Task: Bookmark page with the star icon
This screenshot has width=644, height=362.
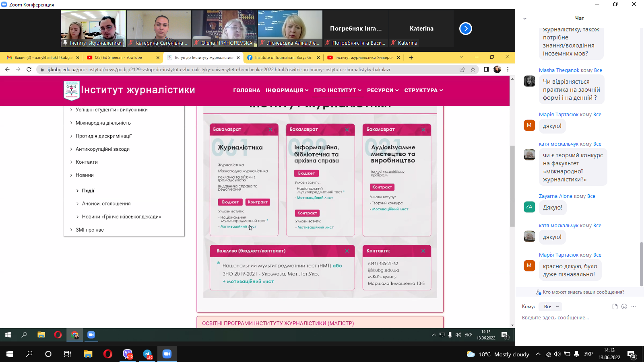Action: [x=473, y=70]
